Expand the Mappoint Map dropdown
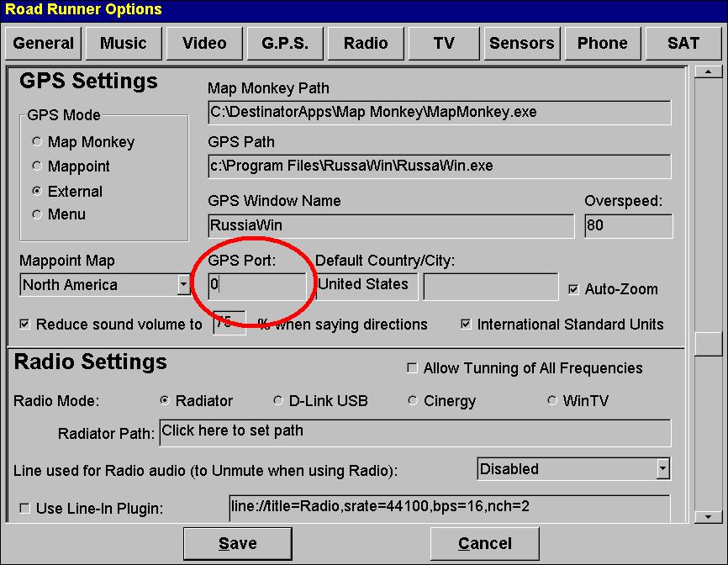The height and width of the screenshot is (565, 728). click(x=183, y=285)
